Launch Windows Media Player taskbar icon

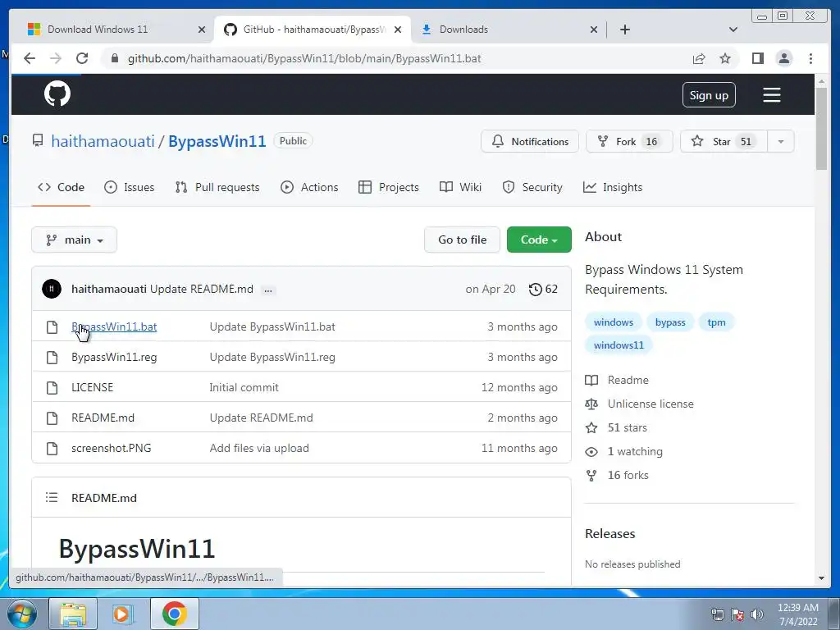[x=122, y=614]
